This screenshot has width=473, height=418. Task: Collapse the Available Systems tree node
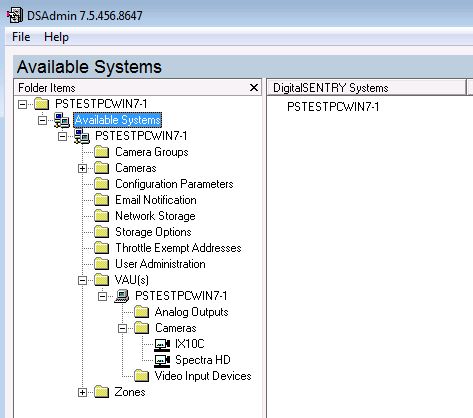pyautogui.click(x=42, y=120)
